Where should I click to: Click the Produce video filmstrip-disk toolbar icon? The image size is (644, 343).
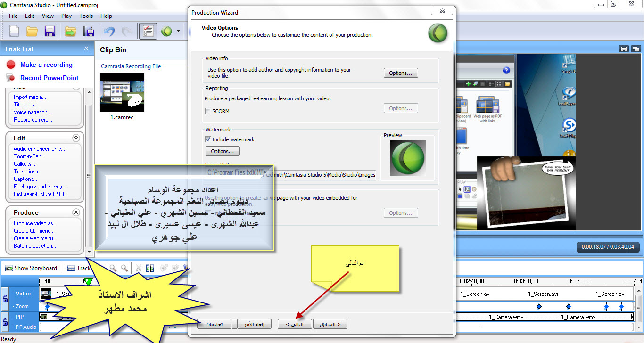[x=88, y=32]
